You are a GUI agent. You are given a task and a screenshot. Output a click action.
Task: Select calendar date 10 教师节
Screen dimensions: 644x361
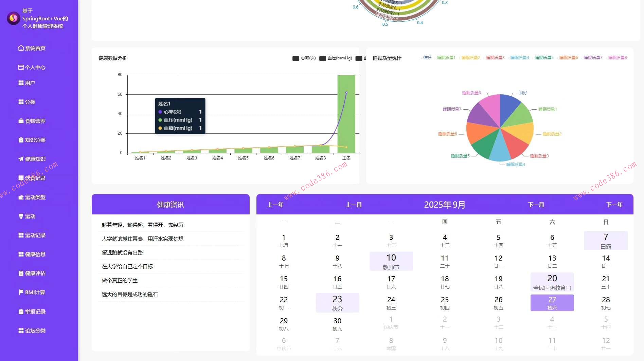coord(391,261)
